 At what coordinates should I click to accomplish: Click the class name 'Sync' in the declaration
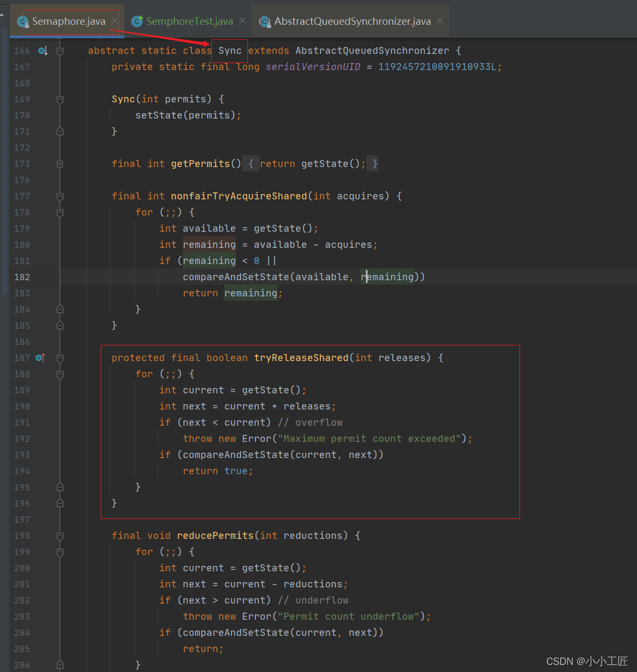(x=230, y=51)
